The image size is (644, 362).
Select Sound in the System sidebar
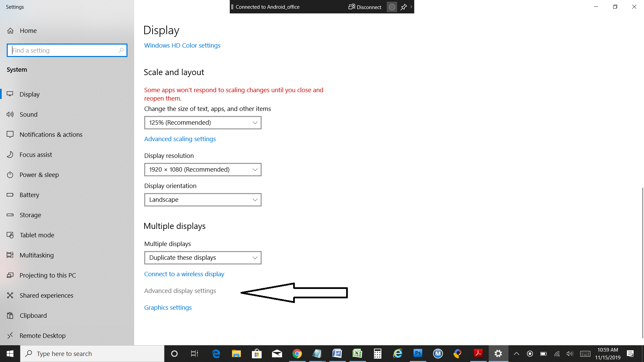pos(29,114)
